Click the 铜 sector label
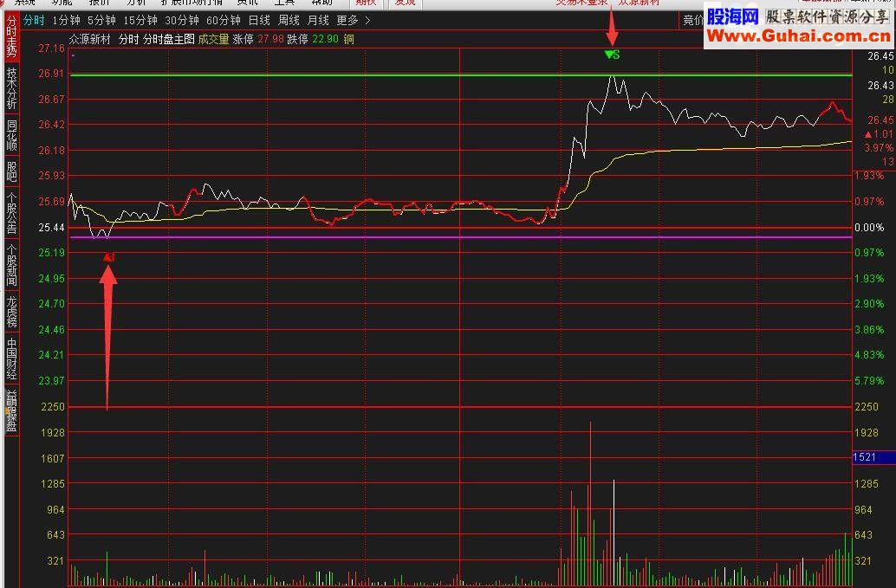This screenshot has height=588, width=896. 348,39
